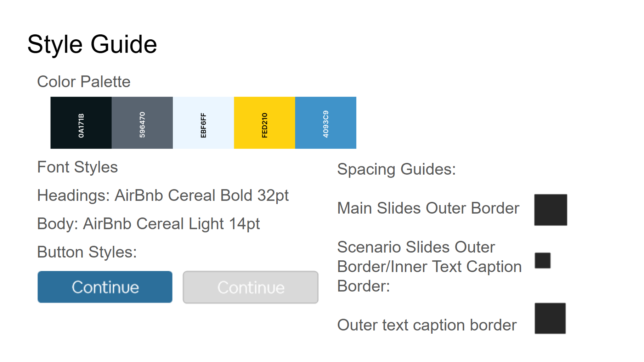Screen dimensions: 644x362
Task: Click the Spacing Guides heading
Action: click(x=396, y=169)
